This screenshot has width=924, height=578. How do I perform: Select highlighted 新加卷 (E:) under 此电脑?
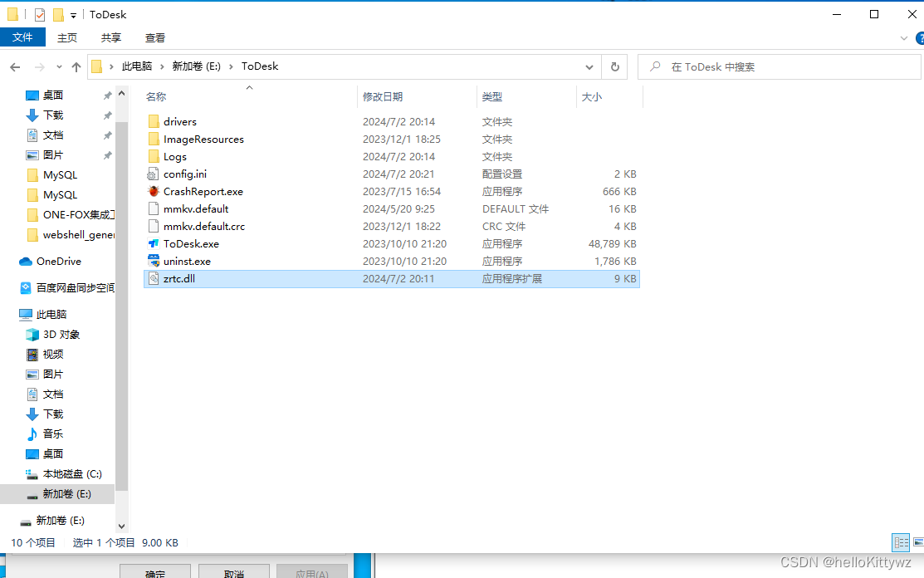pos(58,494)
